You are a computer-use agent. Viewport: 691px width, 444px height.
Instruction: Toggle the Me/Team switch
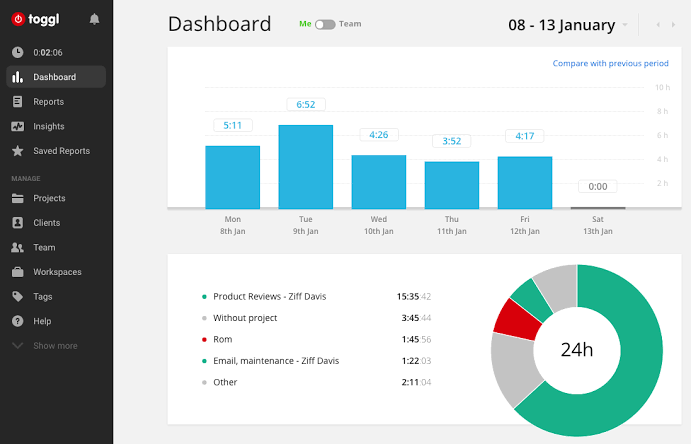click(x=324, y=24)
